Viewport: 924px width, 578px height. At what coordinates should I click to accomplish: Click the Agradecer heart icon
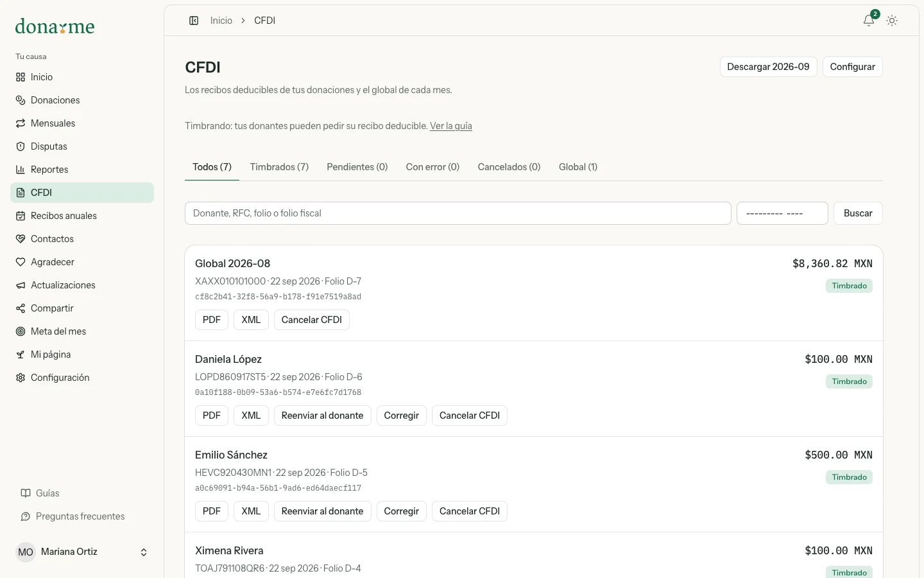(x=21, y=262)
